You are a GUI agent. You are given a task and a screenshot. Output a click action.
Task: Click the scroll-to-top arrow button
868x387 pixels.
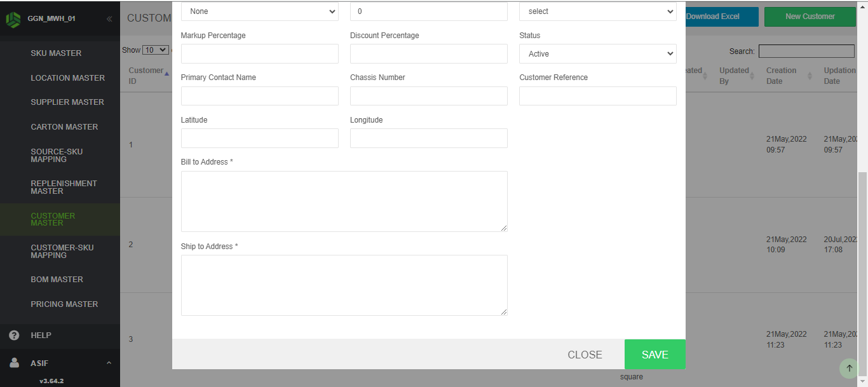[849, 368]
